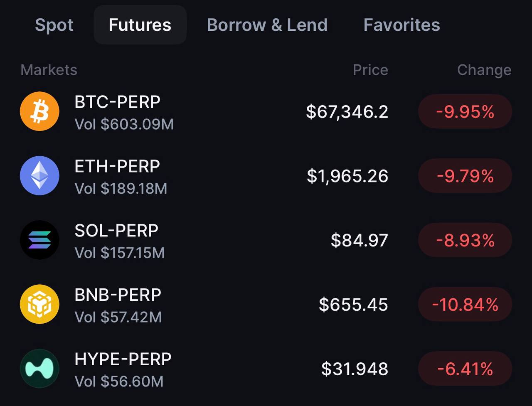Screen dimensions: 532x406
Task: Click the HYPE coin icon
Action: (39, 369)
